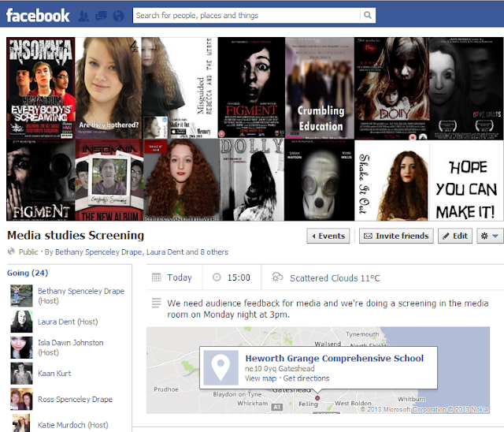
Task: Edit the event
Action: (x=455, y=236)
